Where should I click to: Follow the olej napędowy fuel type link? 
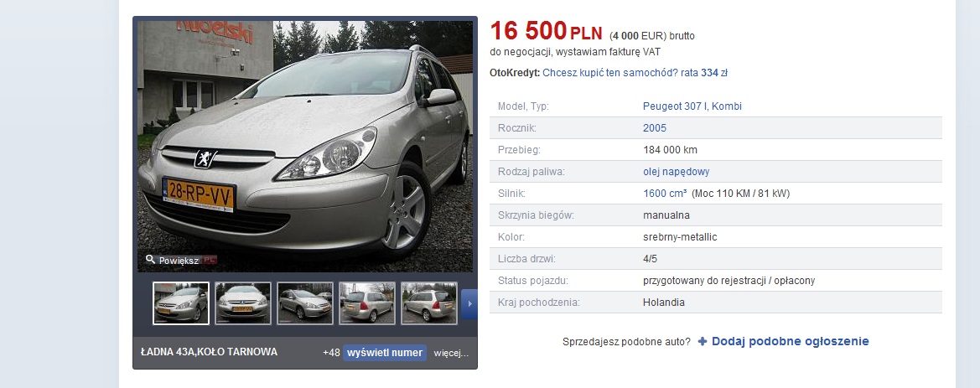[x=676, y=172]
